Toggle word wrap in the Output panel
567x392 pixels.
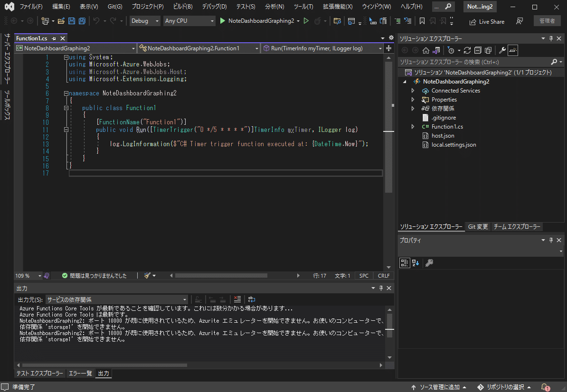point(252,299)
